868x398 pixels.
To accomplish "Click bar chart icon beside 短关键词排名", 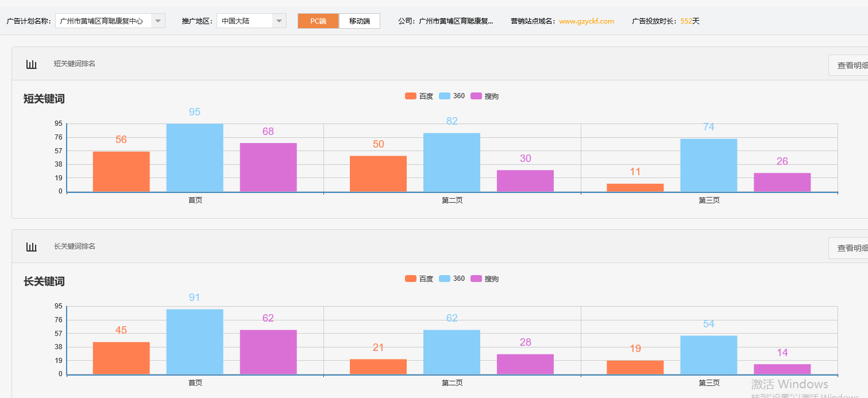I will (32, 64).
